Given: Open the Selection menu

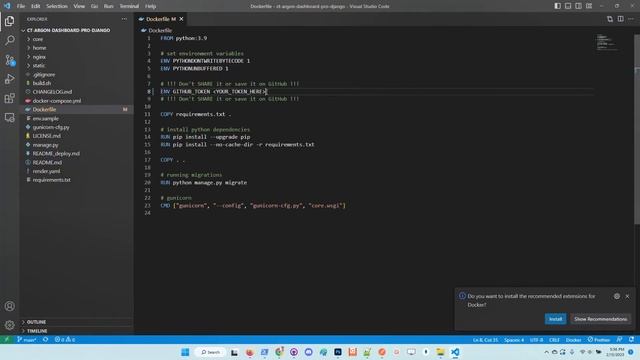Looking at the screenshot, I should tap(57, 6).
